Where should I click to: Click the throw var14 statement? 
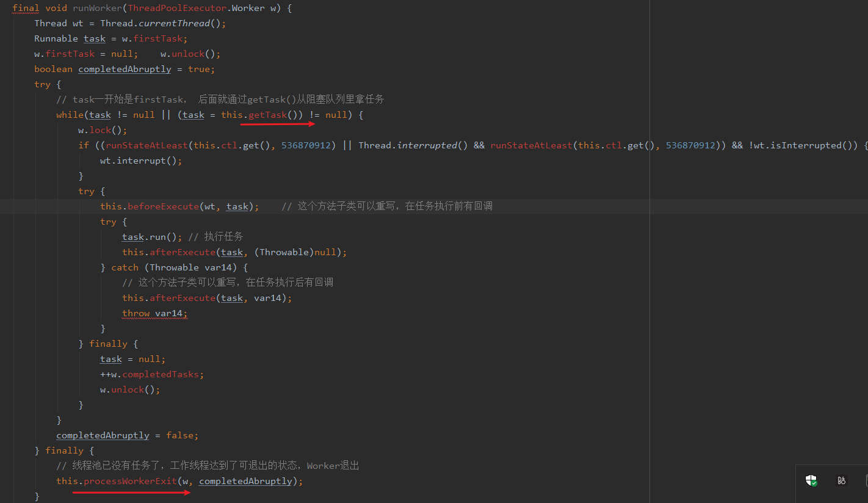[x=155, y=313]
